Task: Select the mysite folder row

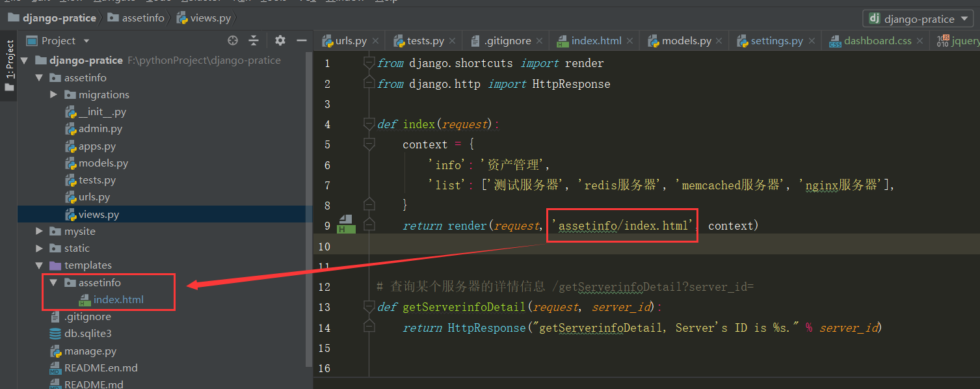Action: pyautogui.click(x=165, y=232)
